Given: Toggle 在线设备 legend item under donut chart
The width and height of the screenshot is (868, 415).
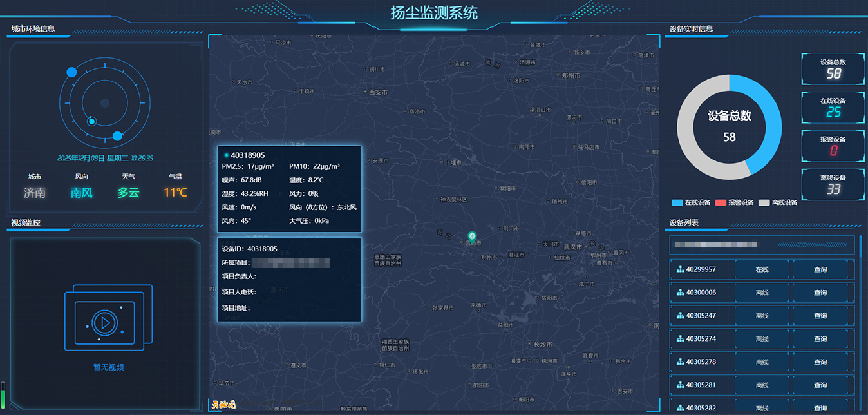Looking at the screenshot, I should click(x=691, y=202).
